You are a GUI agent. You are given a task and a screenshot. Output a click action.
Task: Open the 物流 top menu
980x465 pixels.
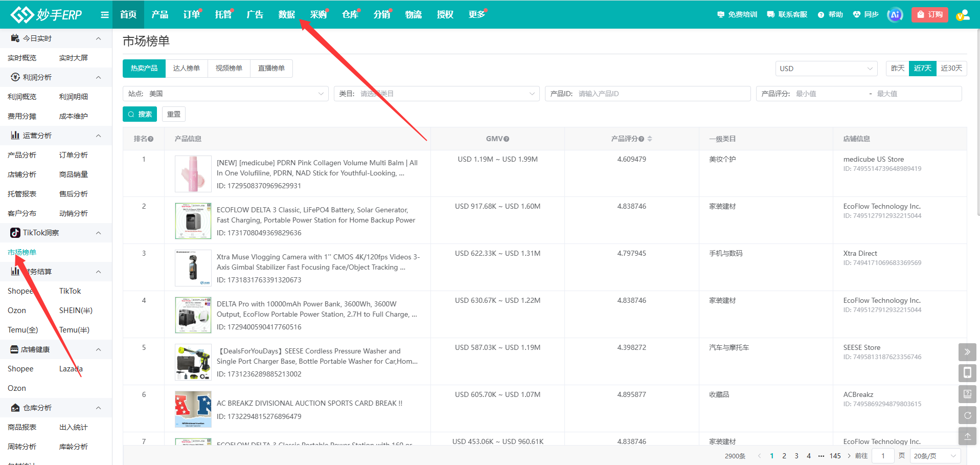pos(414,14)
